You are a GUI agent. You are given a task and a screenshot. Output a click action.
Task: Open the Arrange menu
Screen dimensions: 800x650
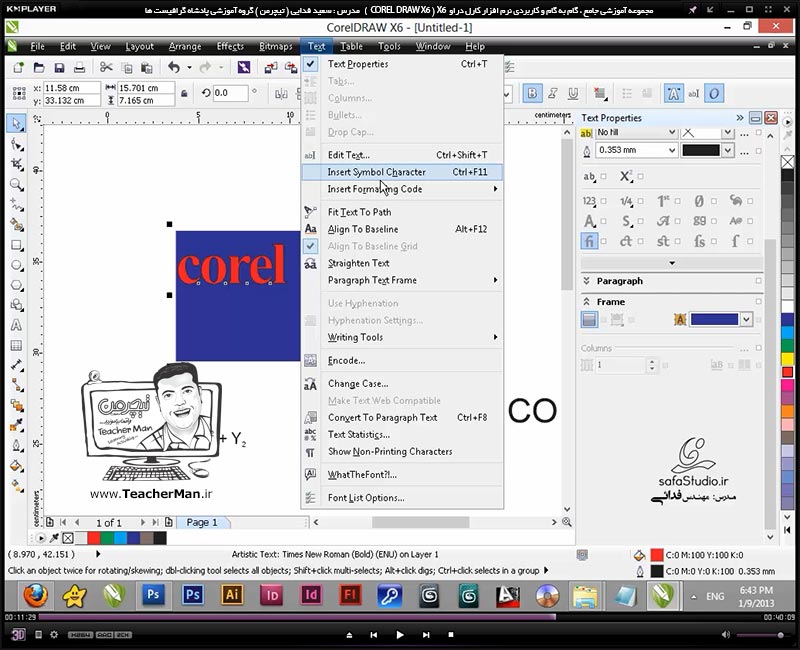185,46
